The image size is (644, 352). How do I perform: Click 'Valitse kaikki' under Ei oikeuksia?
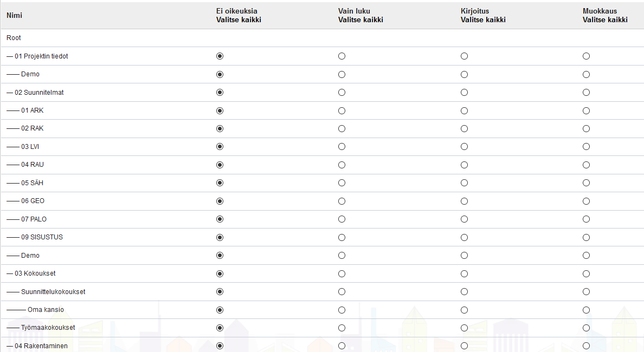click(x=239, y=20)
